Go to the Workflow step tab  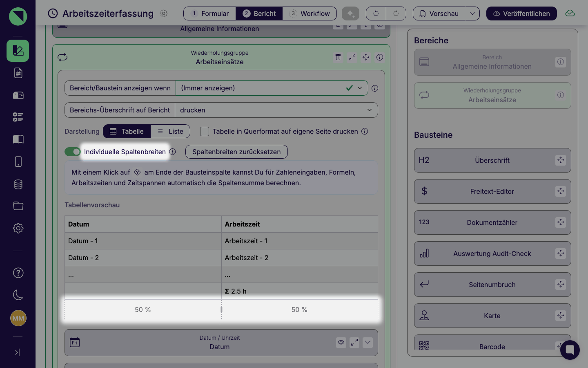click(x=310, y=13)
